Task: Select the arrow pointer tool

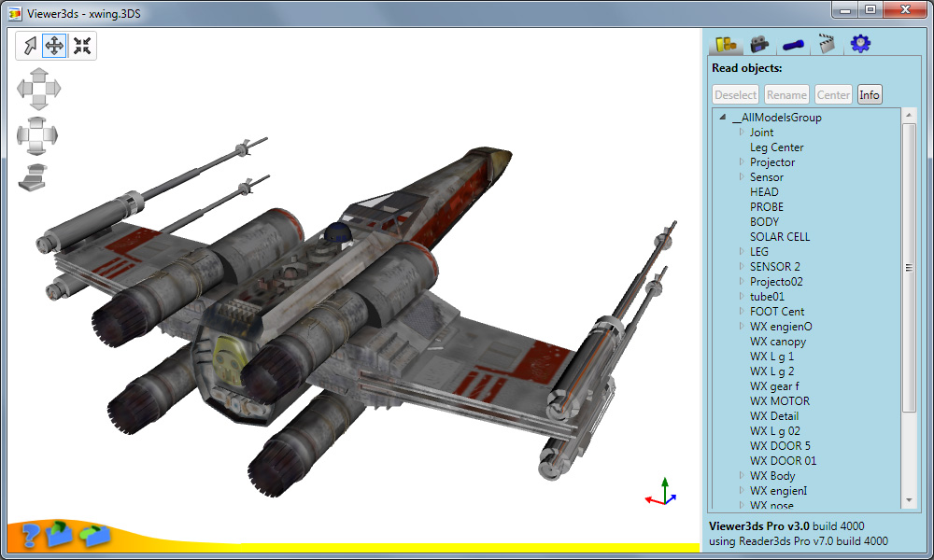Action: coord(29,46)
